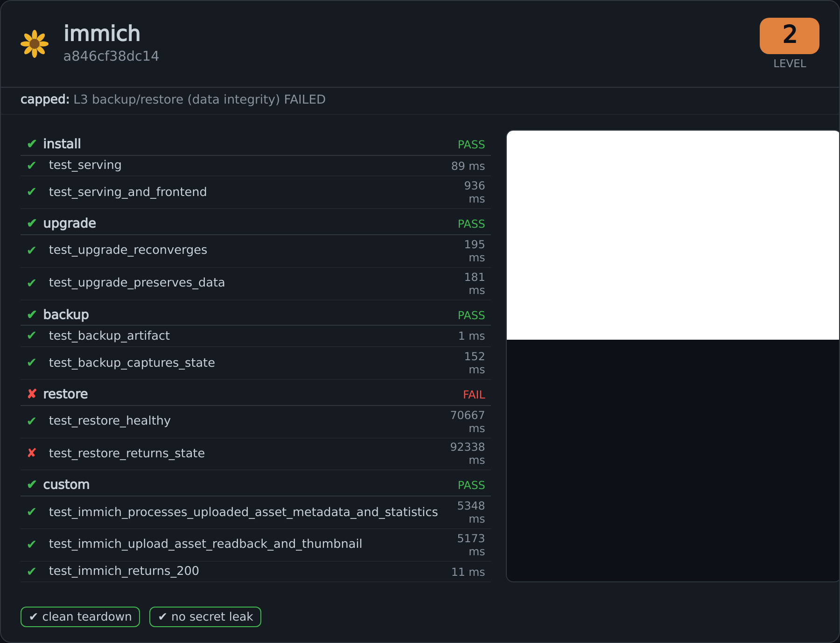Click the check mark beside test_serving_and_frontend
The width and height of the screenshot is (840, 643).
(32, 192)
